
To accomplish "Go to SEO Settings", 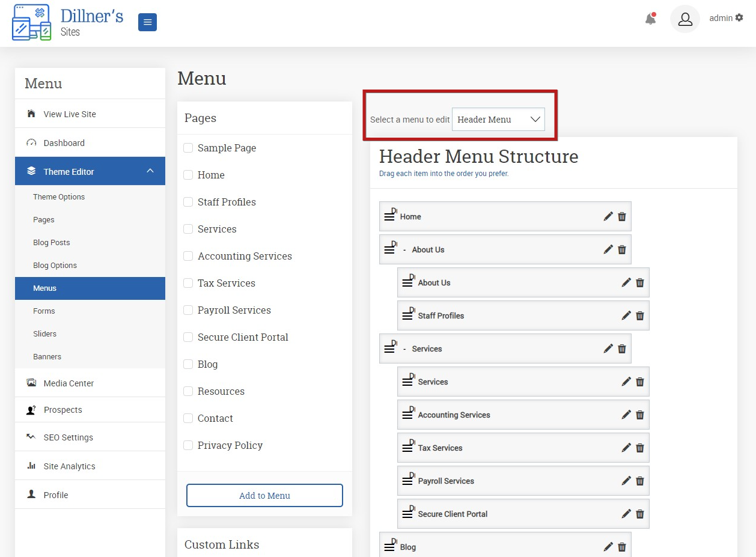I will click(90, 437).
